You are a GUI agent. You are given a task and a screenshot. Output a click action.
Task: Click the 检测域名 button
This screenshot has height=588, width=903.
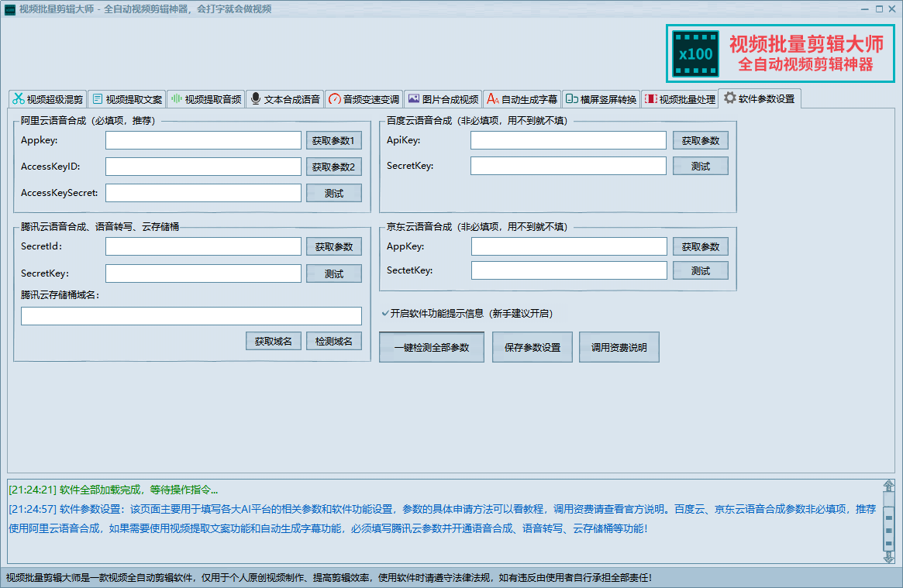(333, 342)
